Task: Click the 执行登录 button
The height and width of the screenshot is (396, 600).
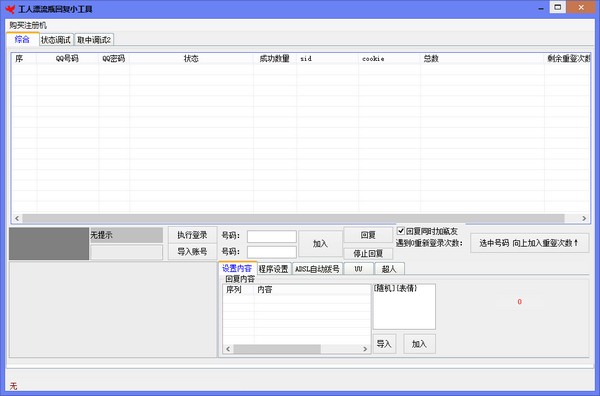Action: click(x=192, y=235)
